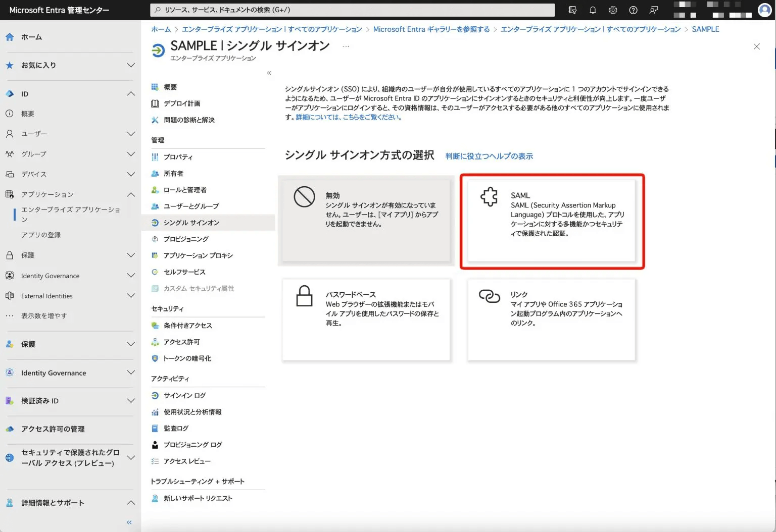Click the resource search field at the top
The image size is (776, 532).
coord(352,10)
